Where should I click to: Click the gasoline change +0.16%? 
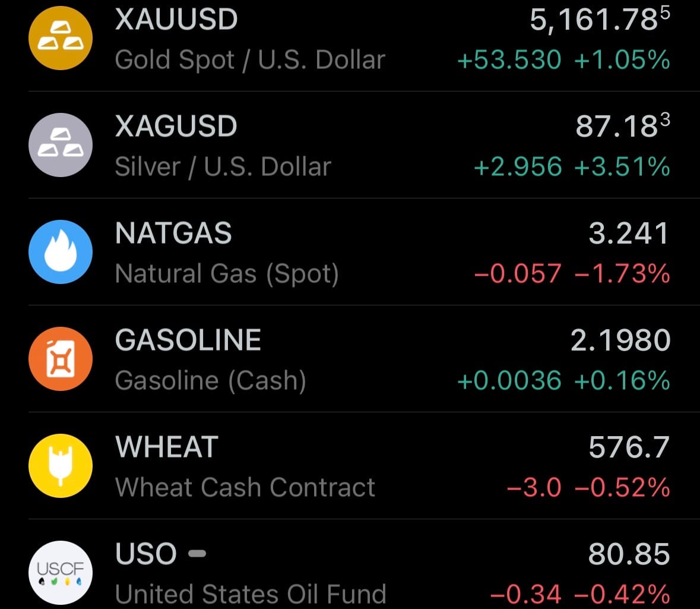[x=622, y=381]
